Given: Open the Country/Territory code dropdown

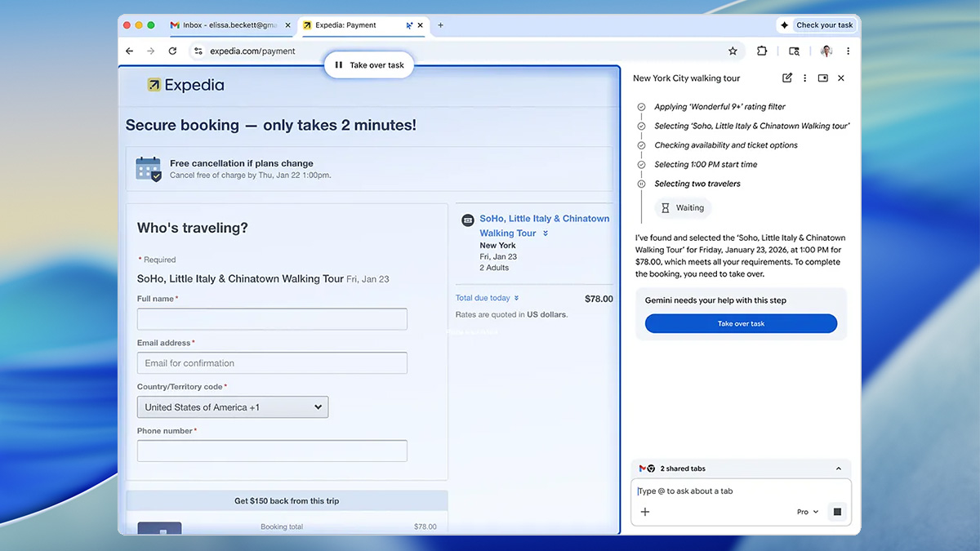Looking at the screenshot, I should point(233,407).
